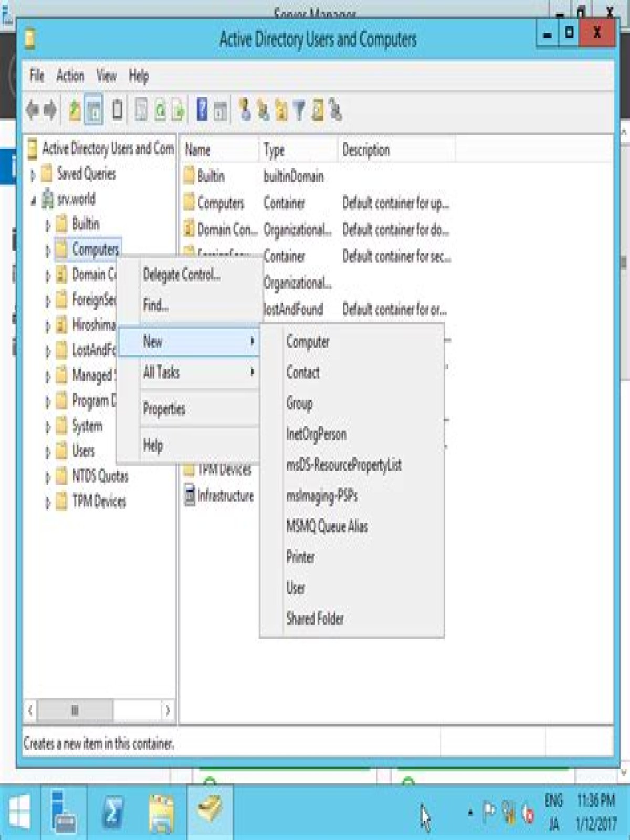This screenshot has width=630, height=840.
Task: Click the Windows Start button
Action: [19, 812]
